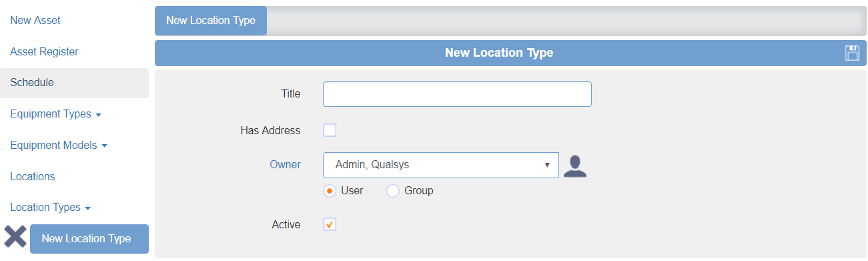This screenshot has width=868, height=261.
Task: Select the Group radio button
Action: 393,191
